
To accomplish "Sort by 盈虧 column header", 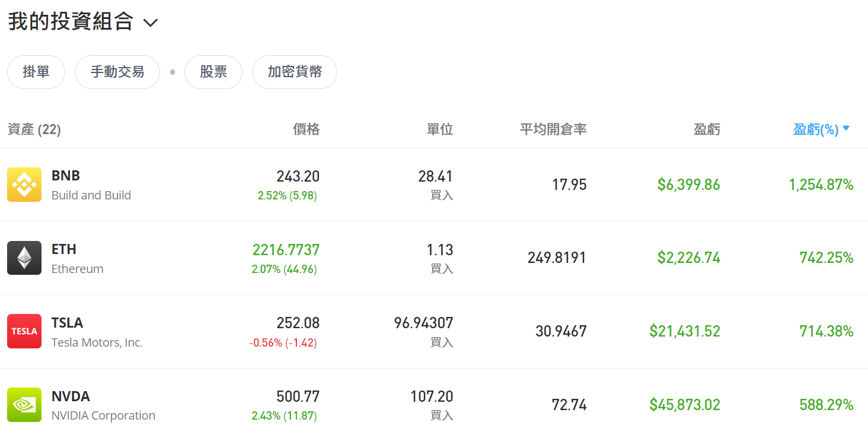I will 707,129.
